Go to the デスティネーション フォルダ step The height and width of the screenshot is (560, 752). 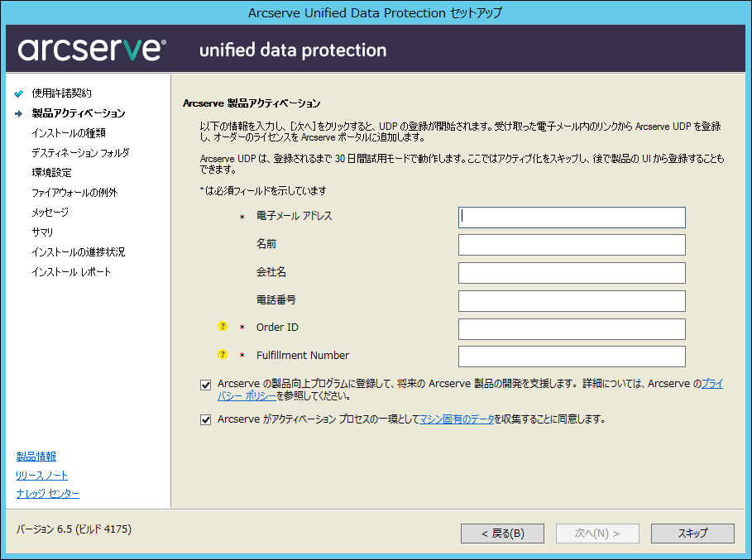tap(80, 152)
